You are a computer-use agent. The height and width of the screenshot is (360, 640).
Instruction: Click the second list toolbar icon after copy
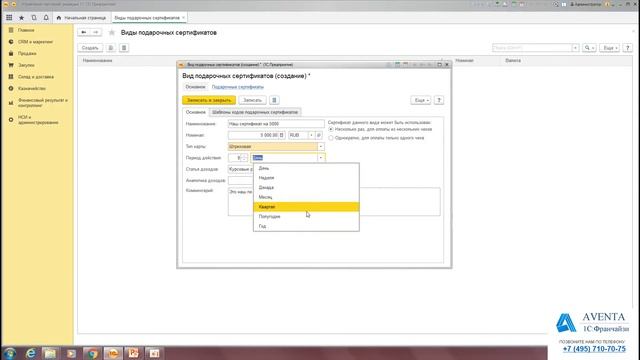pos(124,48)
